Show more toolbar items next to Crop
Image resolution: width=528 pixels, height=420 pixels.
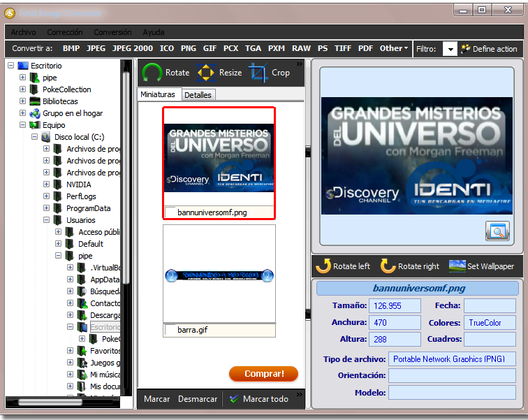(x=300, y=64)
